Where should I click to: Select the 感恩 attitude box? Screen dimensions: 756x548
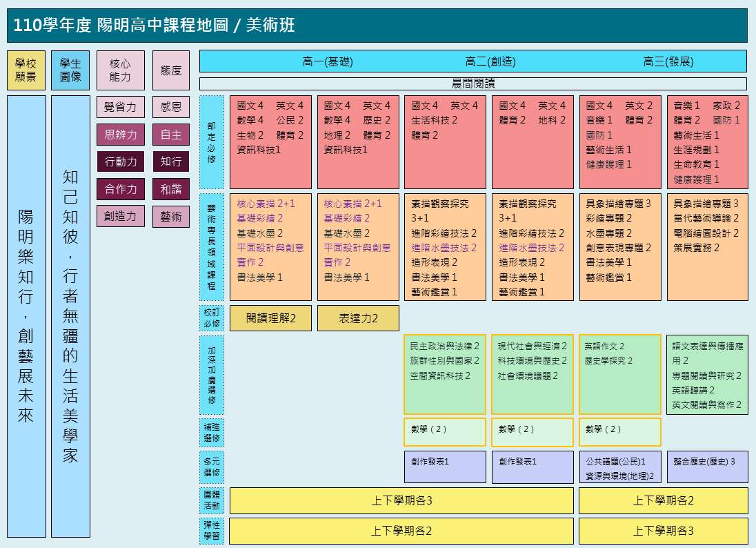pos(170,107)
